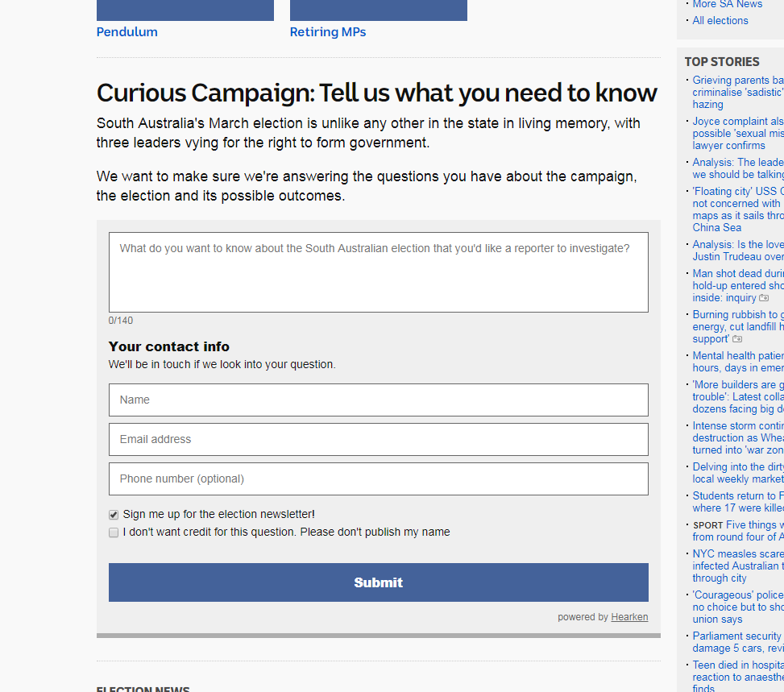Open the Hearken link
Image resolution: width=784 pixels, height=692 pixels.
click(x=628, y=616)
